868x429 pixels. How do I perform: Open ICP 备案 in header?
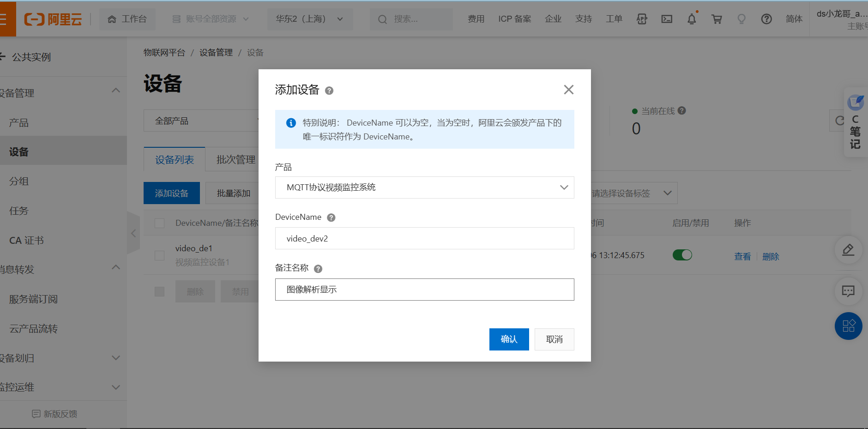pos(514,19)
